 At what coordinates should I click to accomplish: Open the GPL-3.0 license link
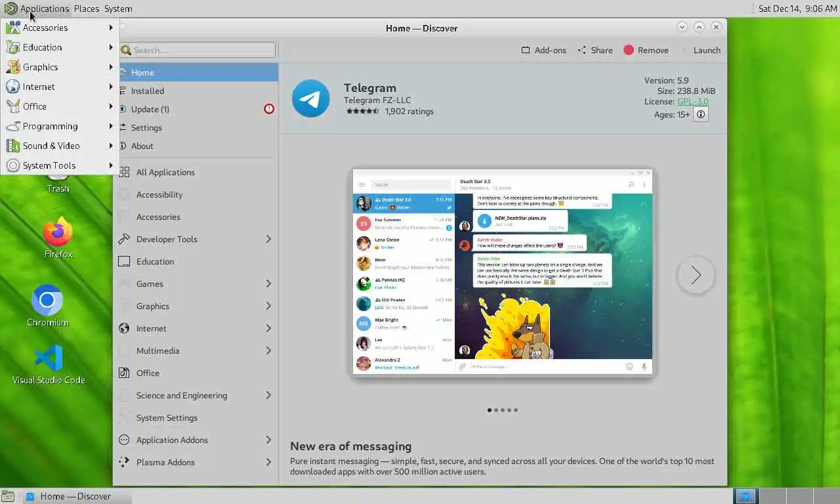point(693,101)
